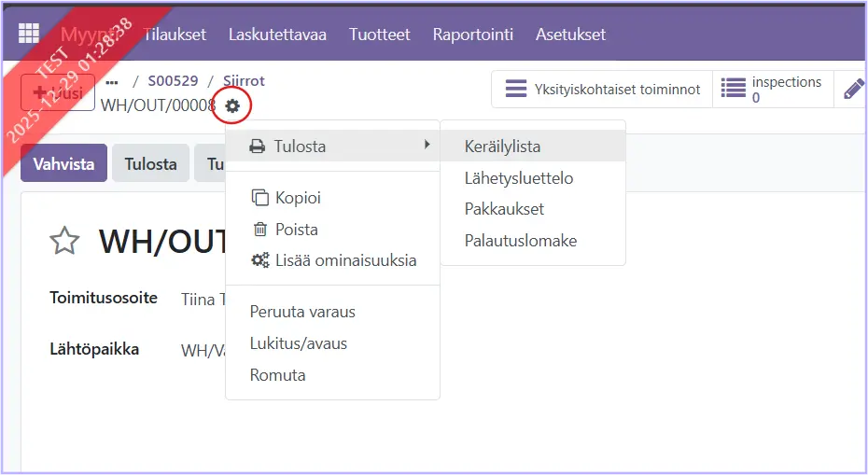
Task: Click the pencil edit icon at top right
Action: click(853, 90)
